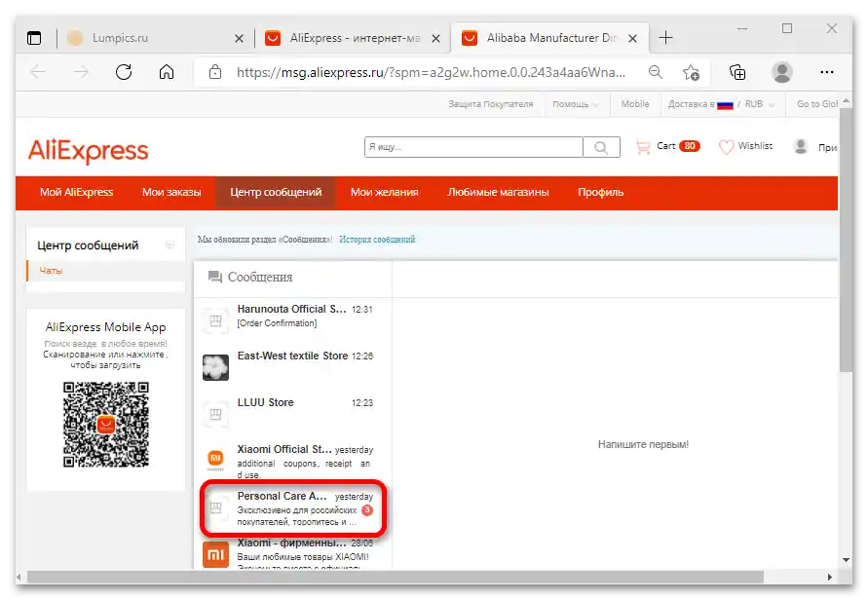Open the Harunouta Official Store chat
The width and height of the screenshot is (868, 600).
pyautogui.click(x=293, y=319)
